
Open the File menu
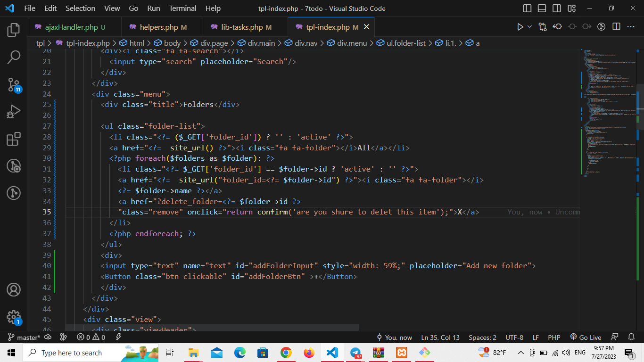pos(30,8)
